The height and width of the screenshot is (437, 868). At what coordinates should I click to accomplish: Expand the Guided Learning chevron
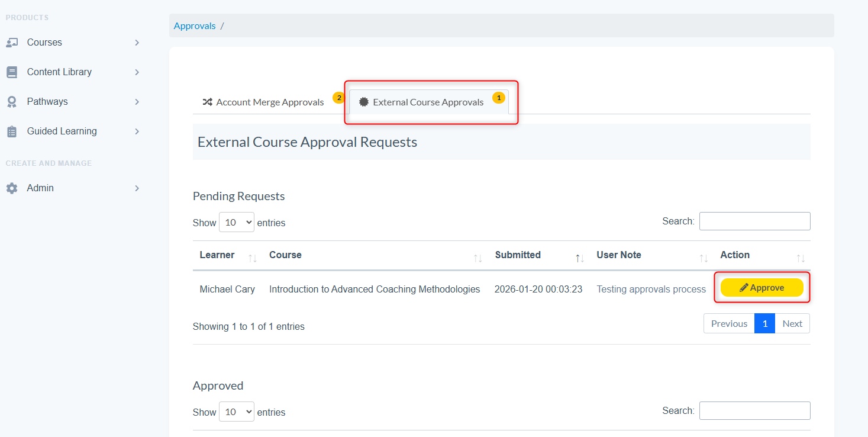click(137, 131)
